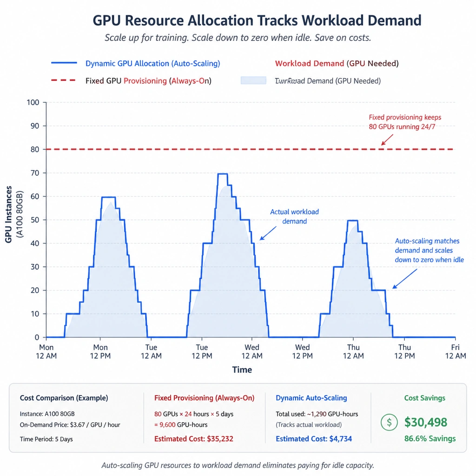Image resolution: width=476 pixels, height=476 pixels.
Task: Click the '80 GPUs × 24 hours × 5 days' line
Action: (x=194, y=414)
